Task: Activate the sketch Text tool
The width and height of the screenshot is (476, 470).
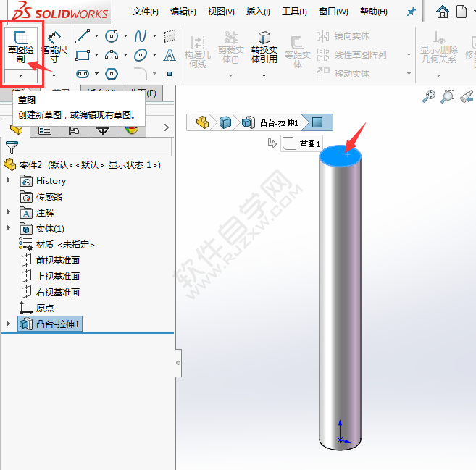Action: (x=170, y=55)
